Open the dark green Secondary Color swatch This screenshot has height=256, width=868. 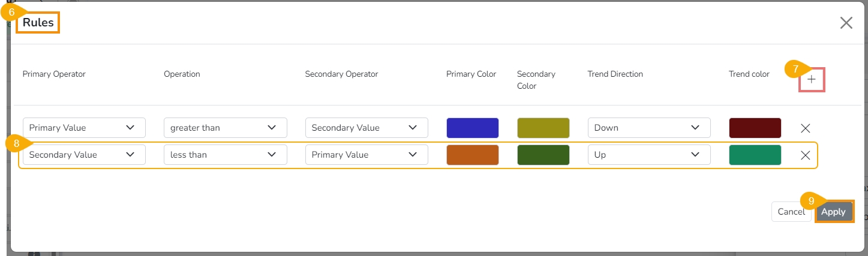543,155
